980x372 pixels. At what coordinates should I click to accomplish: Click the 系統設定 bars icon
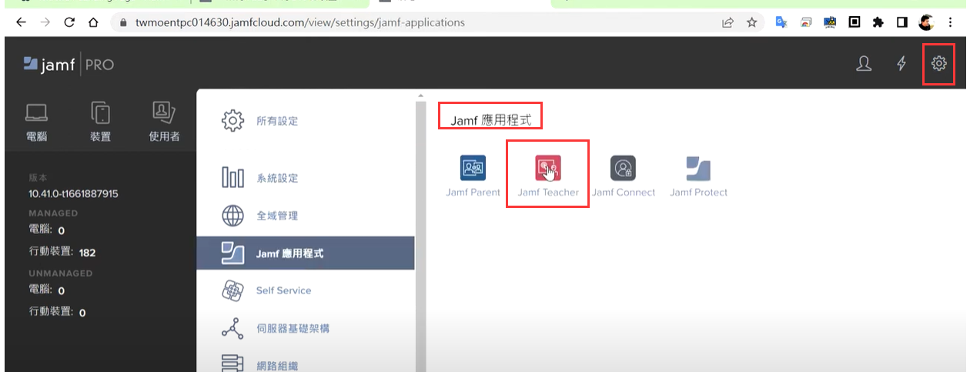pyautogui.click(x=232, y=178)
